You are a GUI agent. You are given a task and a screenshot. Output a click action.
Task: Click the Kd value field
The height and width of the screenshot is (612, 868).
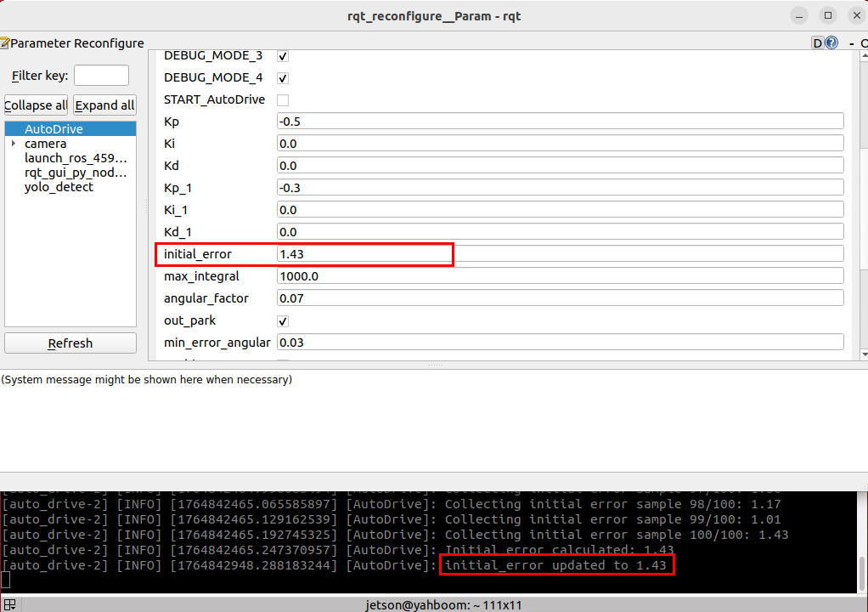coord(561,166)
